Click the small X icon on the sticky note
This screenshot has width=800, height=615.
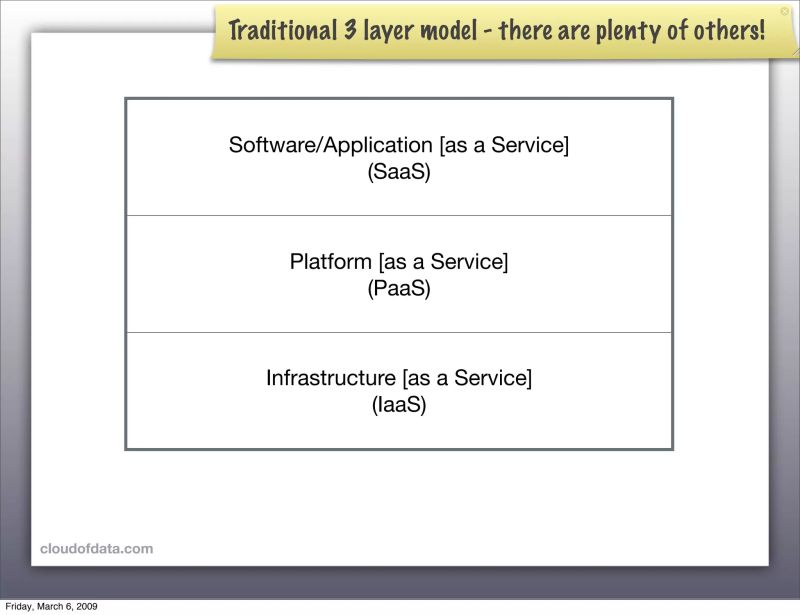(783, 10)
